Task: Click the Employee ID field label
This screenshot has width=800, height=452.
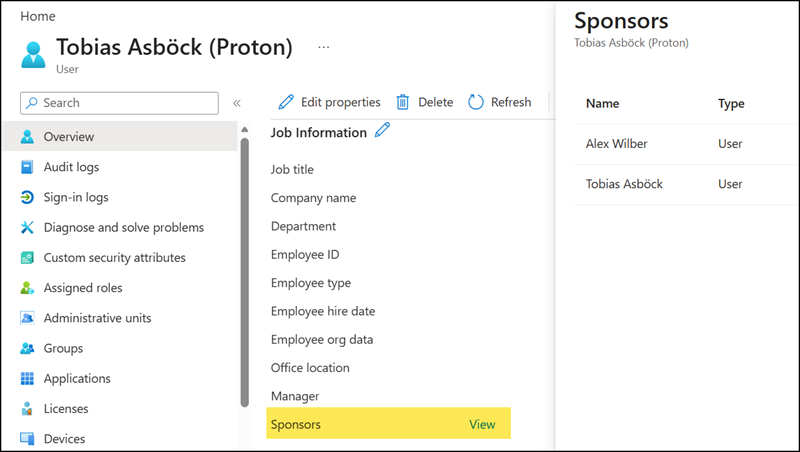Action: click(x=305, y=255)
